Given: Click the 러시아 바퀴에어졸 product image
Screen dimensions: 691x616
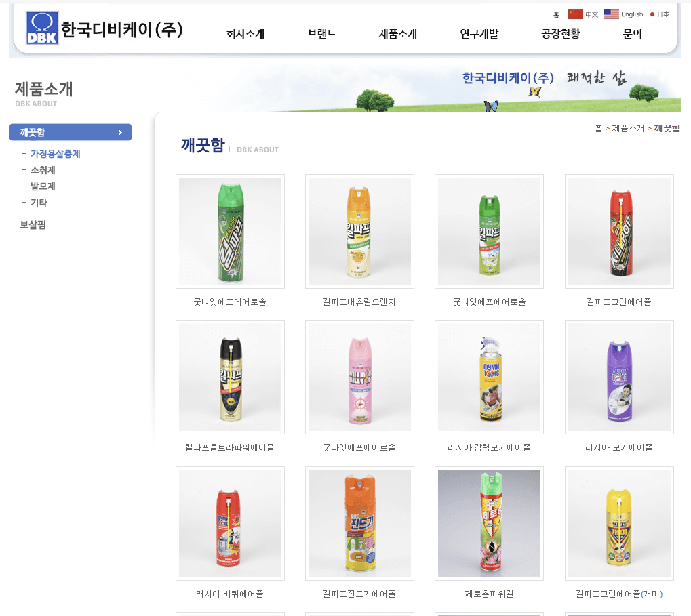Looking at the screenshot, I should [230, 522].
